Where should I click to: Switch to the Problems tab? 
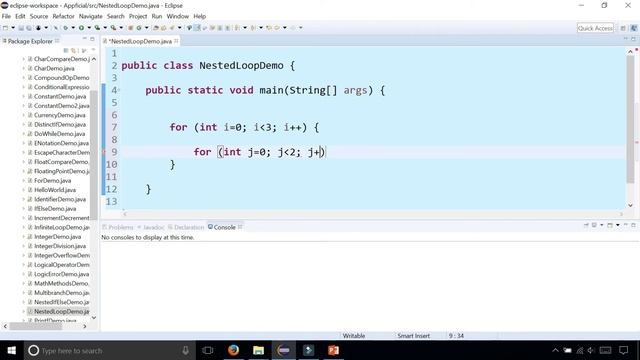(118, 227)
